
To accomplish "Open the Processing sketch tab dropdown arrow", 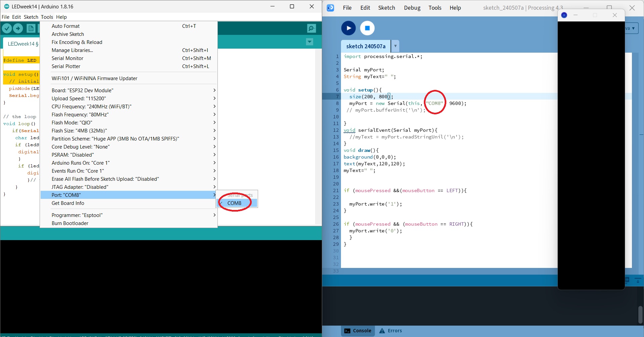I will [x=395, y=46].
